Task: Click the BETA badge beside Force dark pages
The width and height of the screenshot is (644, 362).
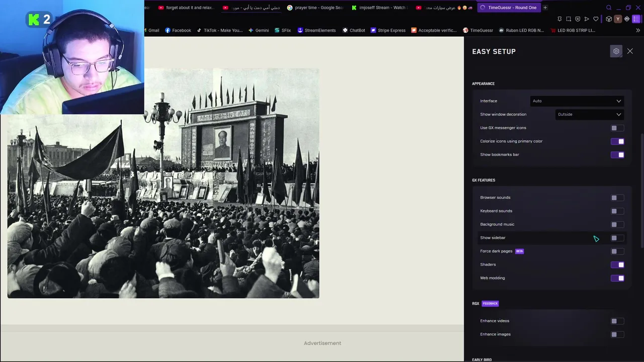Action: pyautogui.click(x=519, y=251)
